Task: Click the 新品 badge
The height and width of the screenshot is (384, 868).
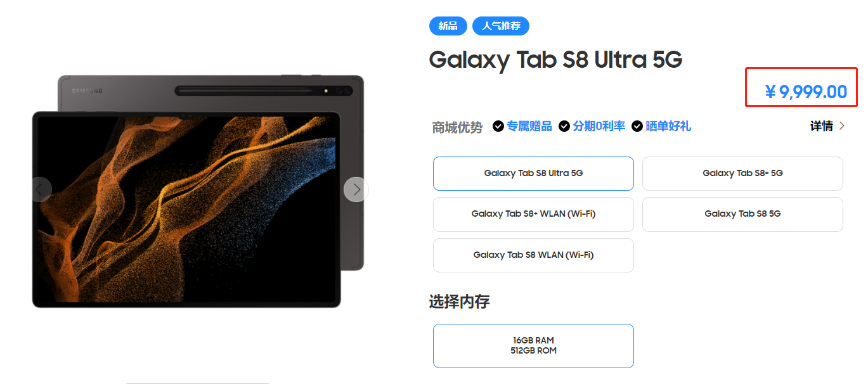Action: point(448,26)
